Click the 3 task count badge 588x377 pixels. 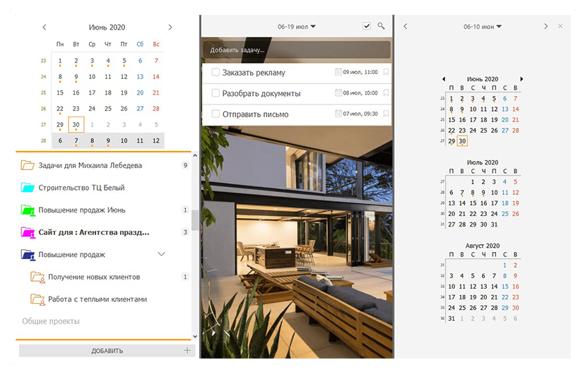[185, 232]
